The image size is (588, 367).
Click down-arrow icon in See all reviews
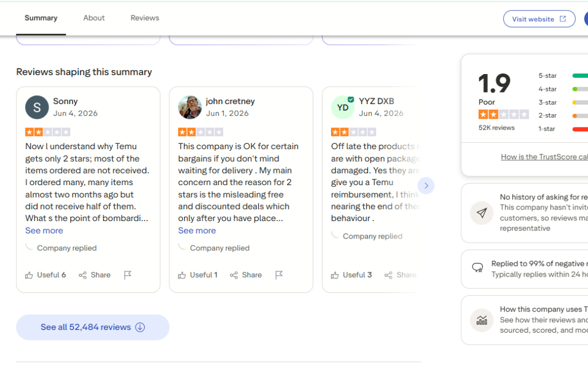tap(140, 327)
